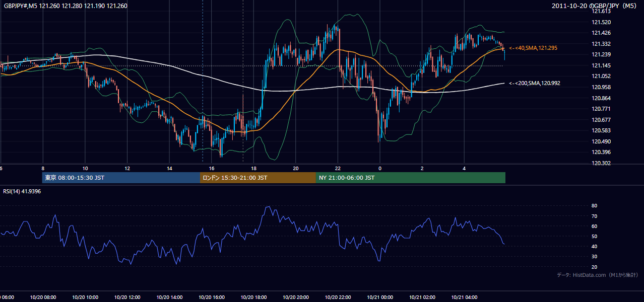Viewport: 644px width, 302px height.
Task: Click hour label 12 under the price chart
Action: (127, 169)
